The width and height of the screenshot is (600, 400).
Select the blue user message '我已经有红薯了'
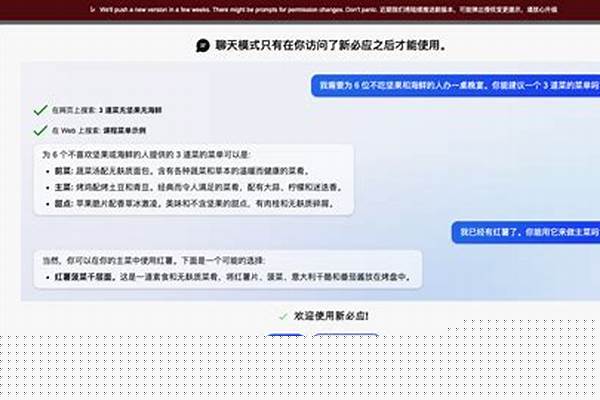pos(526,232)
